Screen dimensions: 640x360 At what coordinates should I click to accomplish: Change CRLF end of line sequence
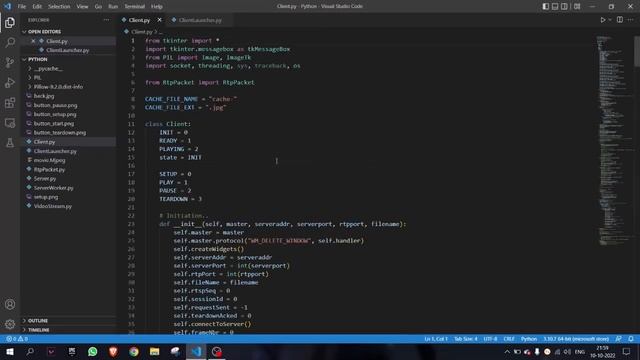[x=509, y=339]
